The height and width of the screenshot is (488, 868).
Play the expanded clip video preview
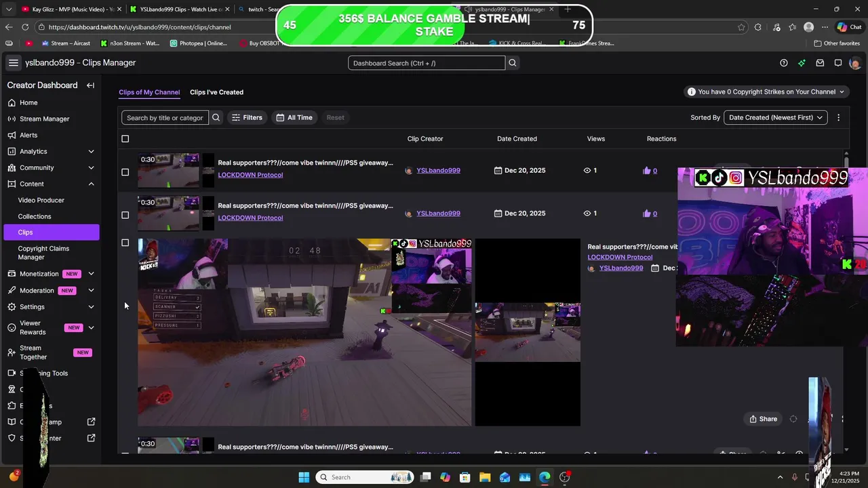304,332
